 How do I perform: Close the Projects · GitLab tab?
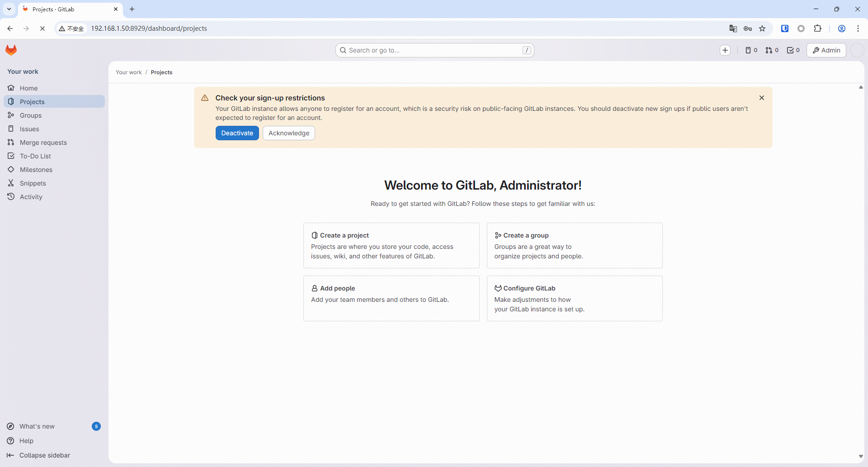point(116,9)
